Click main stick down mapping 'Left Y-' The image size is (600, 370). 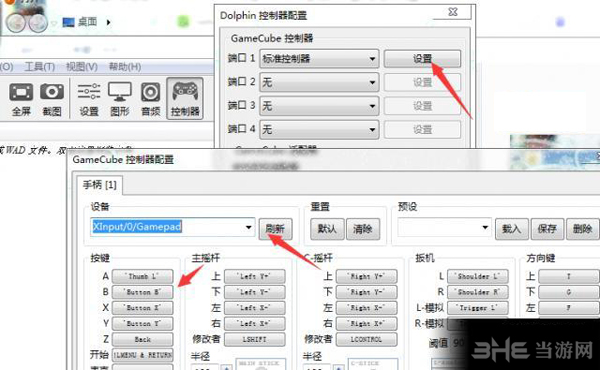point(254,292)
